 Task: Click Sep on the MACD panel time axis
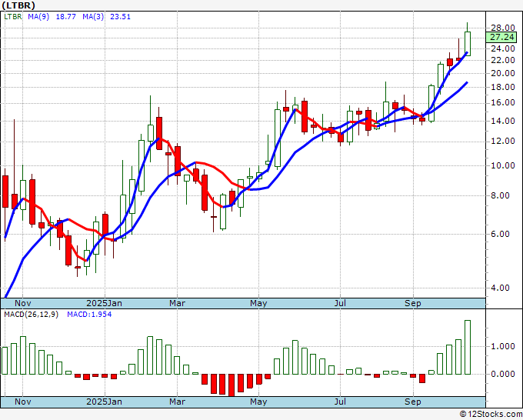[x=413, y=402]
